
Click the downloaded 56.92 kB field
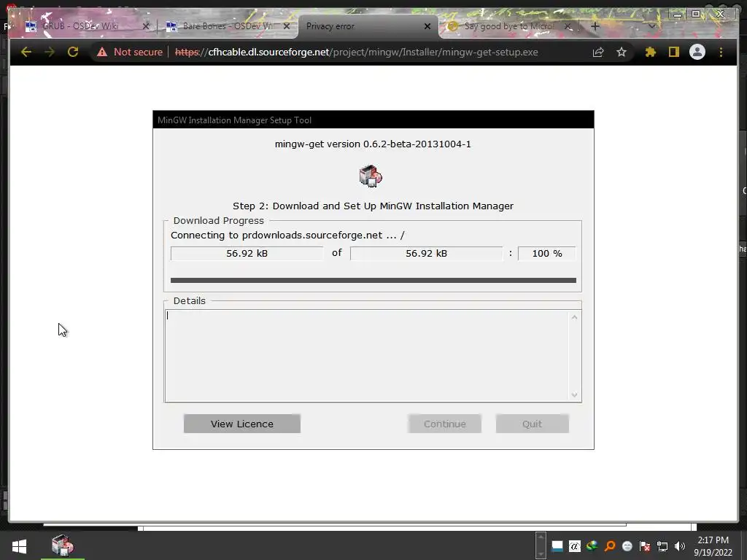click(x=247, y=253)
